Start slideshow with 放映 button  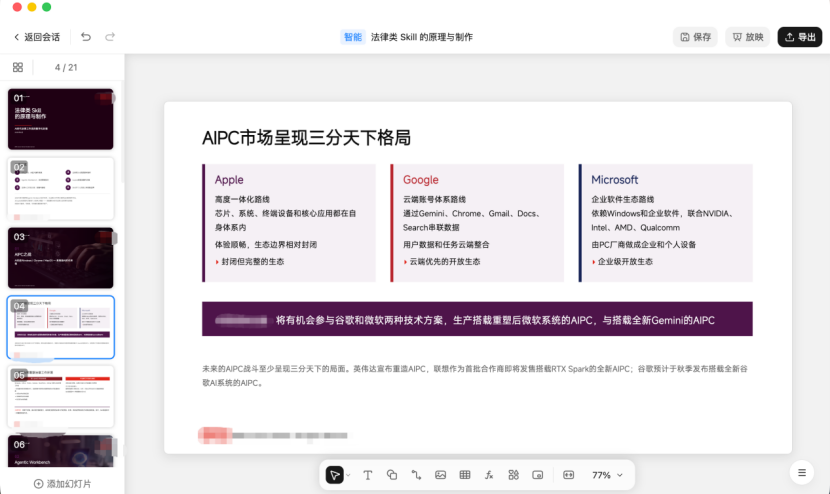(x=747, y=37)
